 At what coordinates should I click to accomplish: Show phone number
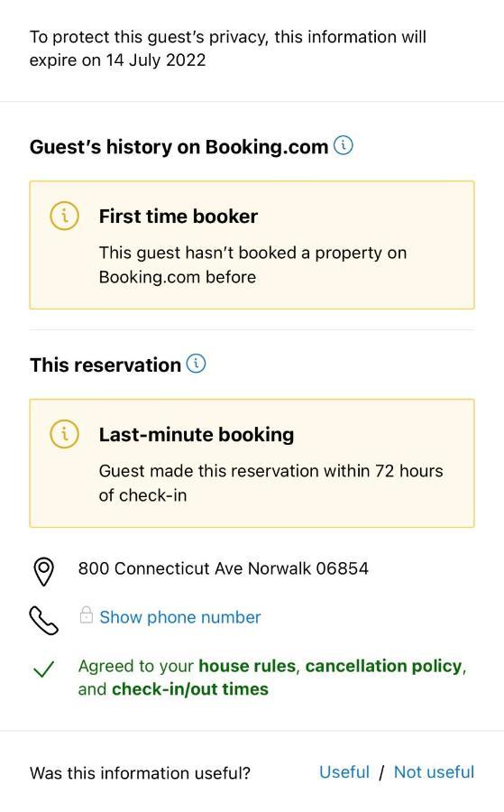(x=180, y=617)
